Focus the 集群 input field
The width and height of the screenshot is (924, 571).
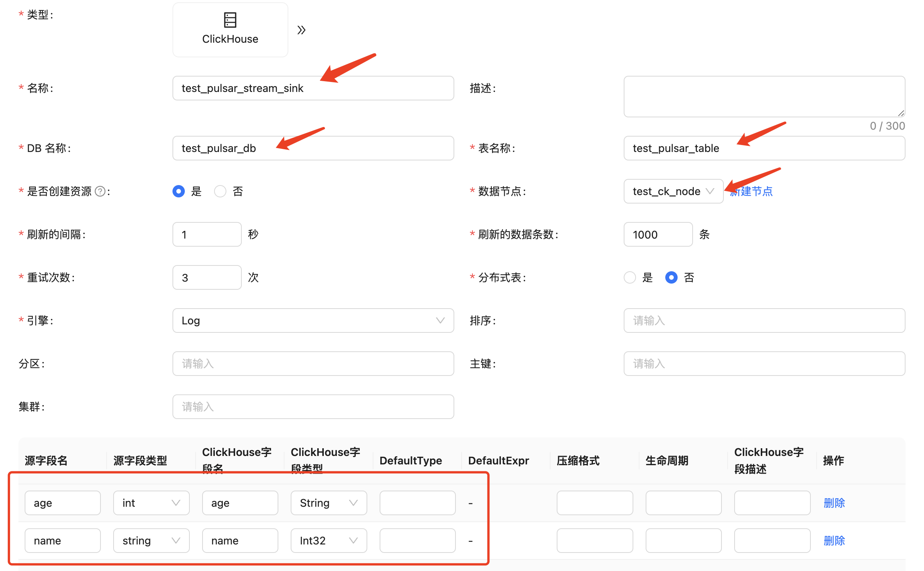313,407
